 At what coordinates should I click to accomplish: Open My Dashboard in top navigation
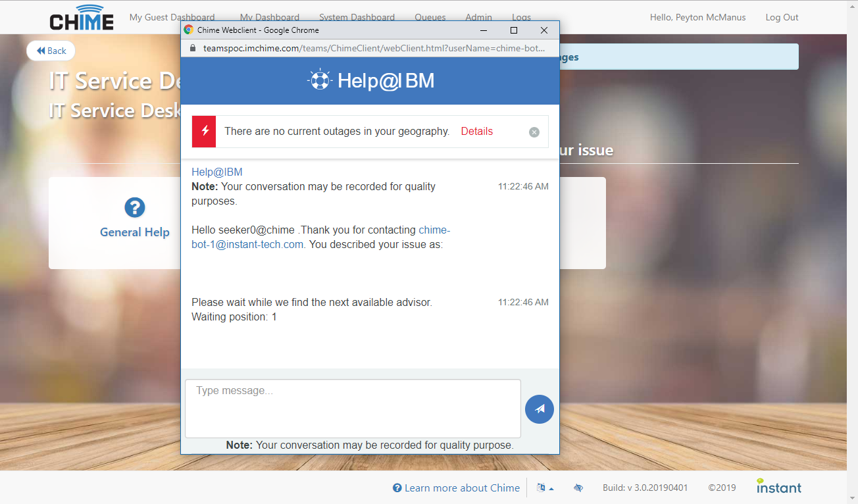(x=269, y=17)
